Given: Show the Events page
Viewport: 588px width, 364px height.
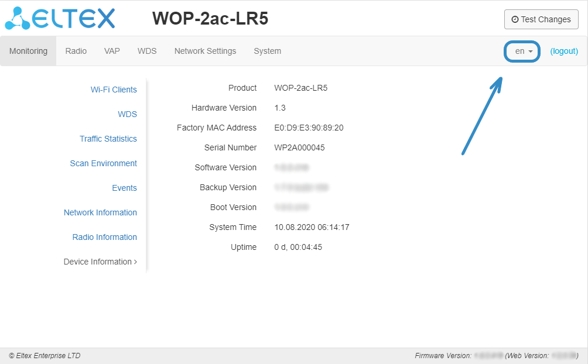Looking at the screenshot, I should pyautogui.click(x=124, y=188).
